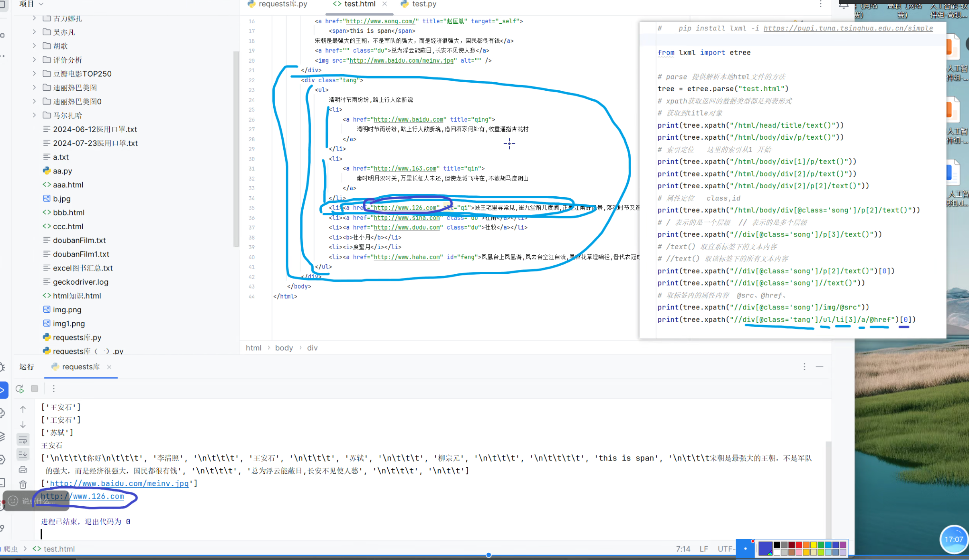Viewport: 969px width, 560px height.
Task: Open vertical dots menu in editor tabs
Action: click(x=820, y=4)
